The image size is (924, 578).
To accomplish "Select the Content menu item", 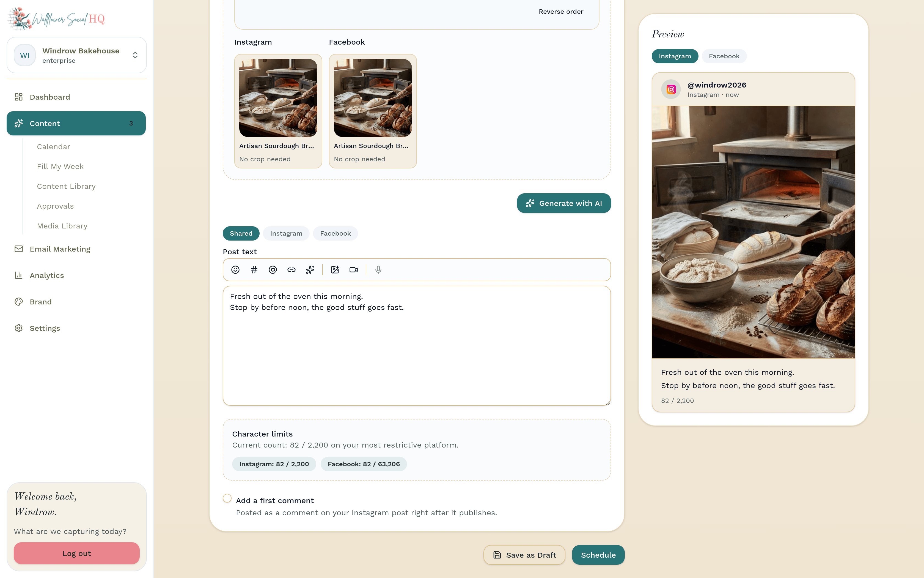I will (x=76, y=124).
